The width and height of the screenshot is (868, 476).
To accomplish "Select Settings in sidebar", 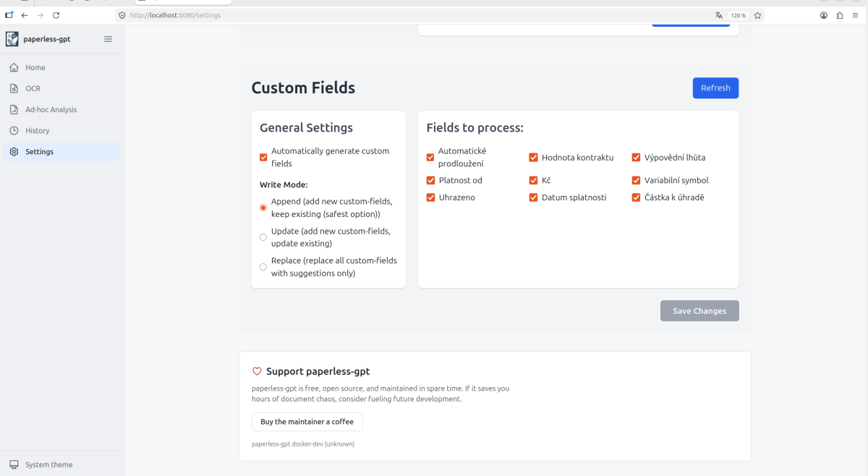I will click(61, 152).
